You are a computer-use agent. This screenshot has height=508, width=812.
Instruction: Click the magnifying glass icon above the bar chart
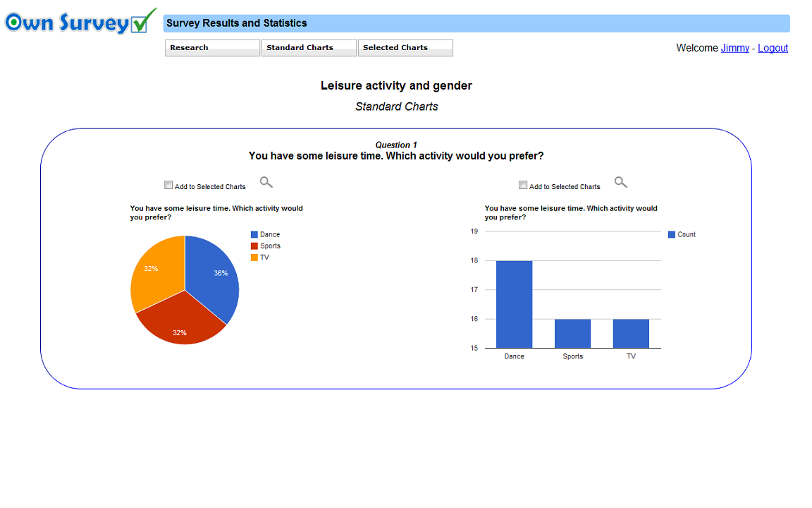[620, 182]
